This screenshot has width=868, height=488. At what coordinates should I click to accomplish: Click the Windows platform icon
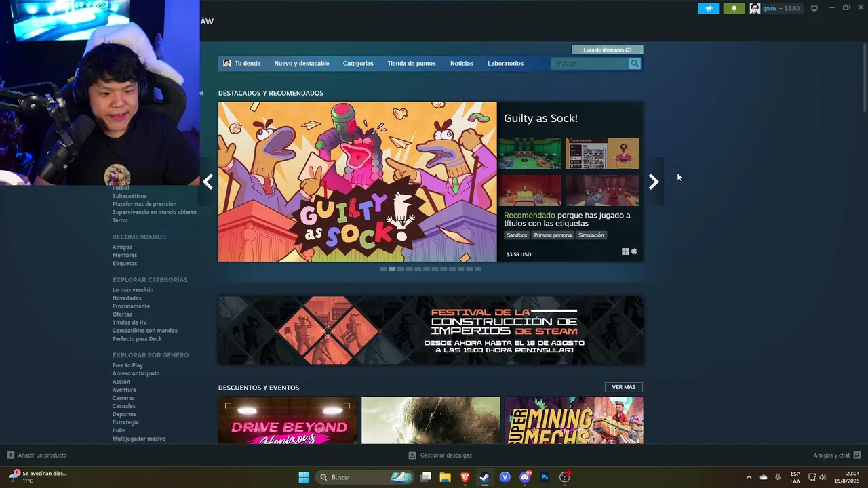pos(625,251)
